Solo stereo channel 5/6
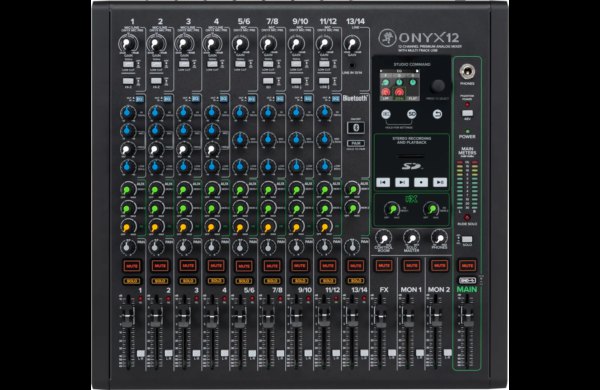The width and height of the screenshot is (600, 390). [x=243, y=281]
